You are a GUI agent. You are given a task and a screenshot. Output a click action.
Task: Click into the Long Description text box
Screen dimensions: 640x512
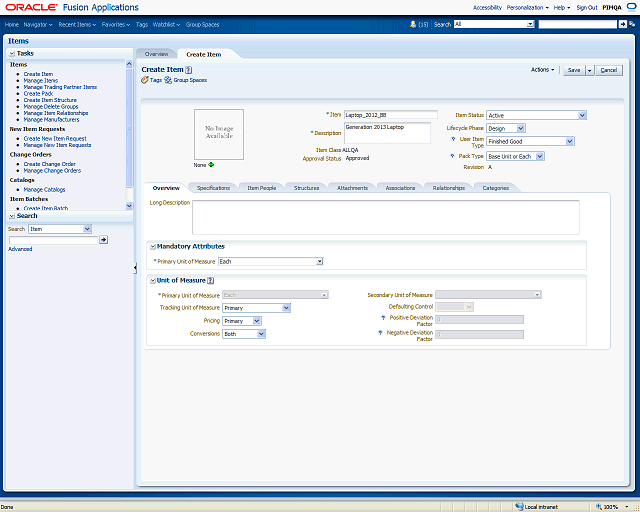tap(385, 216)
